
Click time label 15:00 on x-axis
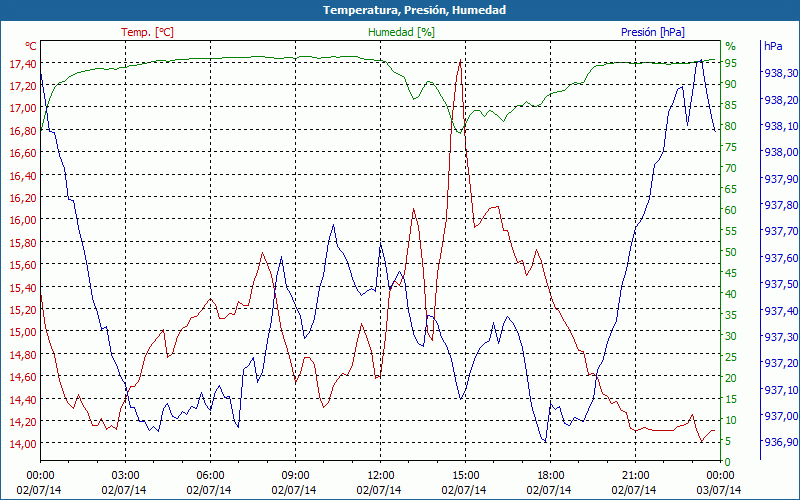click(x=465, y=476)
